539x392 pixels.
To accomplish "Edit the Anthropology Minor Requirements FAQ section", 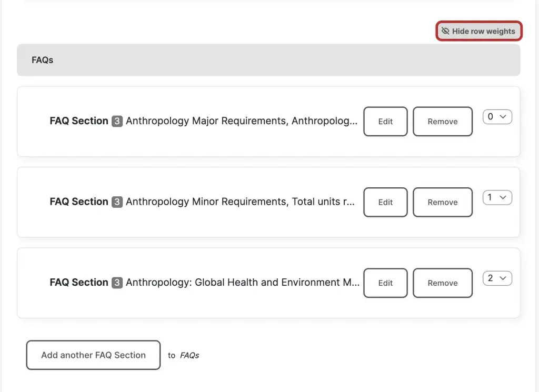I will tap(385, 202).
